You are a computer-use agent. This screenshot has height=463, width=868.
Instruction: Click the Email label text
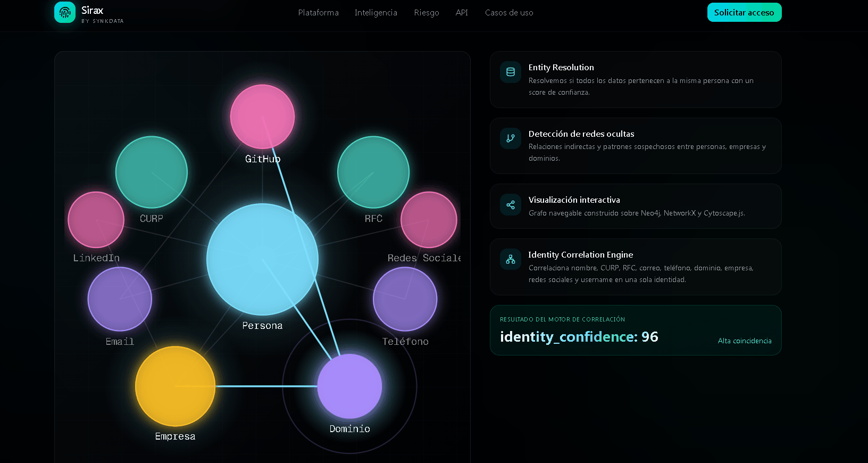pos(120,342)
